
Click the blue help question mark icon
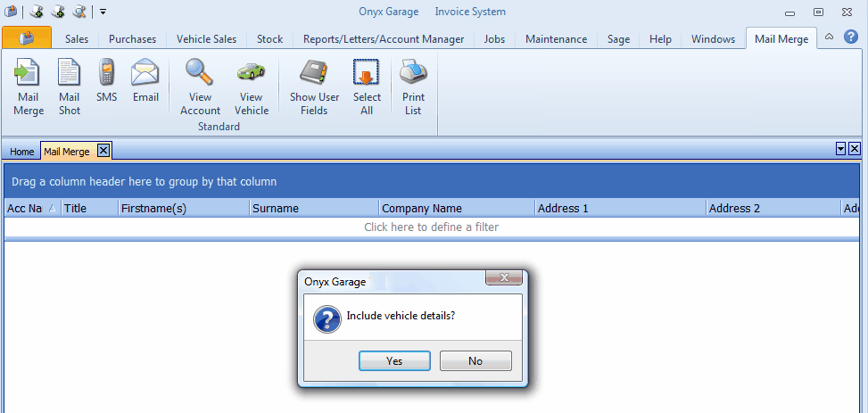pyautogui.click(x=851, y=37)
